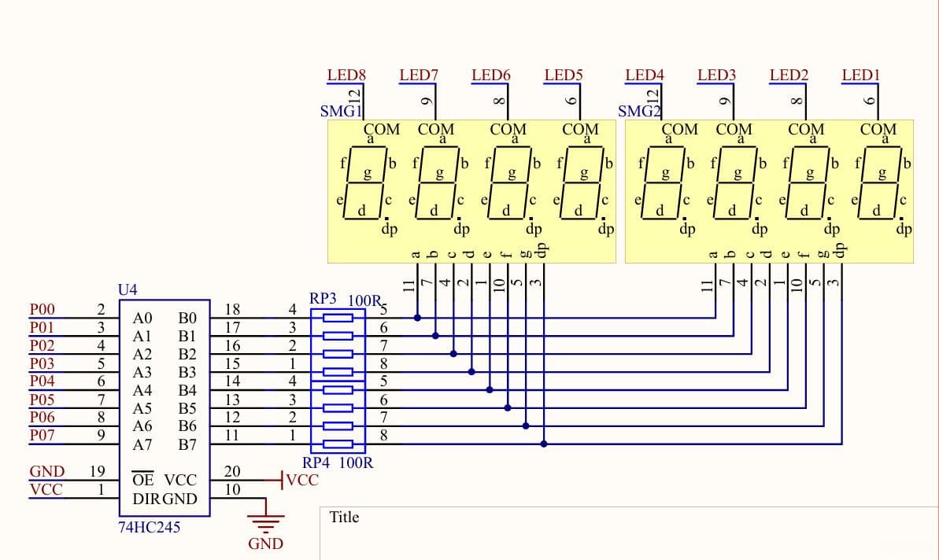Image resolution: width=939 pixels, height=560 pixels.
Task: Click the LED1 net label
Action: (x=860, y=76)
